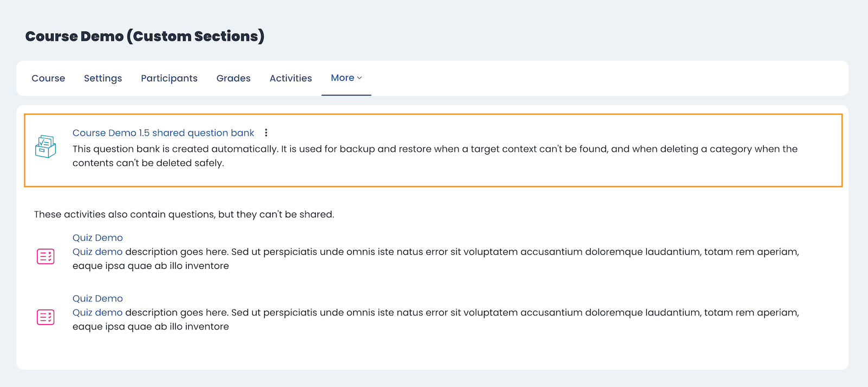Select the Grades tab
Image resolution: width=868 pixels, height=387 pixels.
click(233, 78)
